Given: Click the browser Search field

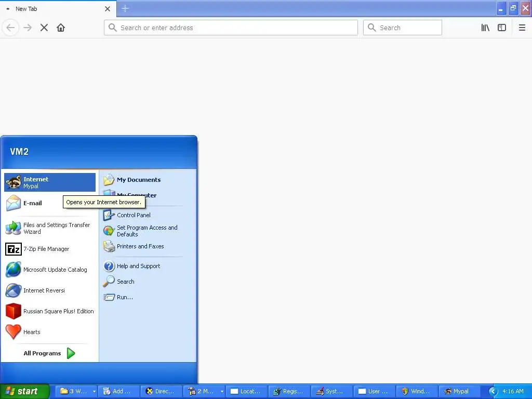Looking at the screenshot, I should tap(403, 28).
